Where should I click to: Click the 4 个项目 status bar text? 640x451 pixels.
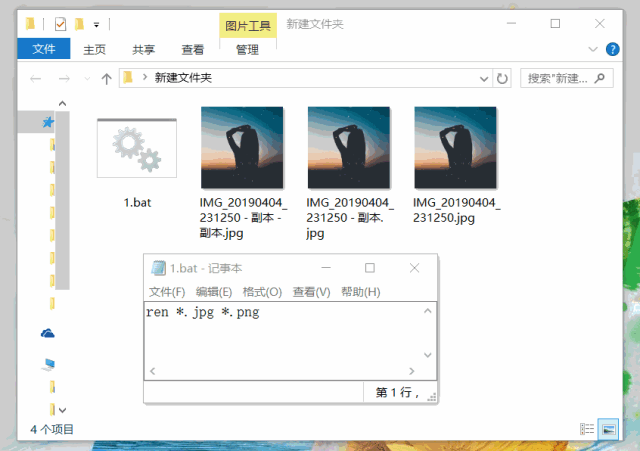[52, 429]
